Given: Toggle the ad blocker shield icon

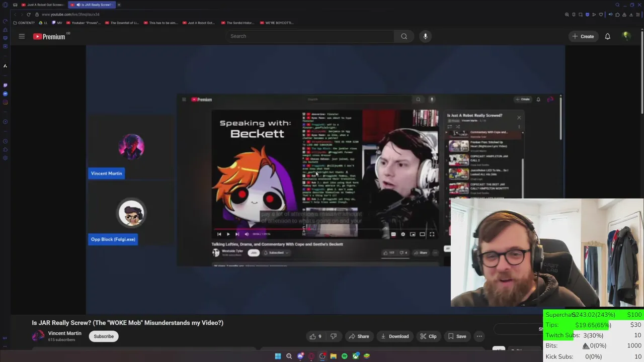Looking at the screenshot, I should [x=587, y=15].
